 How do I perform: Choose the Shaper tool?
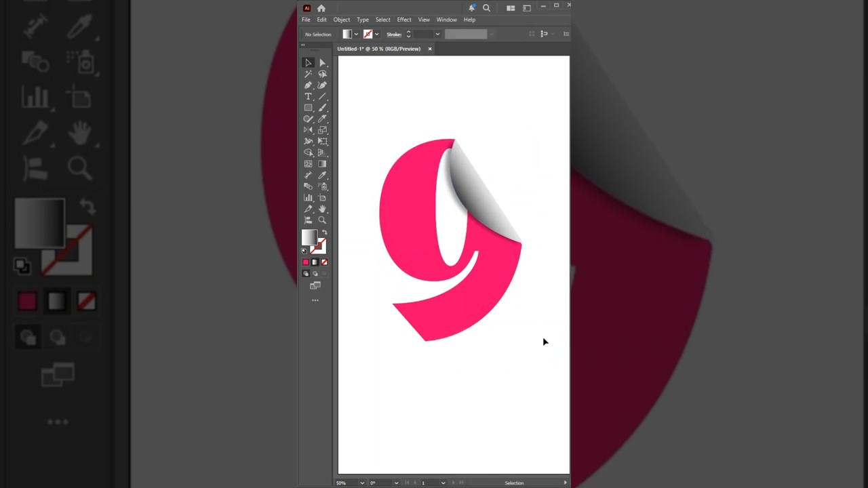308,119
